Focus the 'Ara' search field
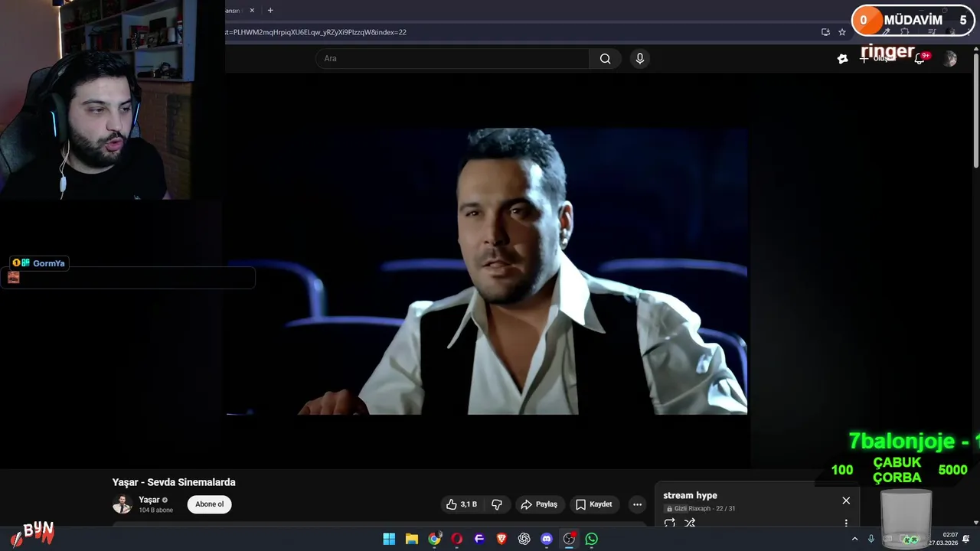 pyautogui.click(x=452, y=59)
